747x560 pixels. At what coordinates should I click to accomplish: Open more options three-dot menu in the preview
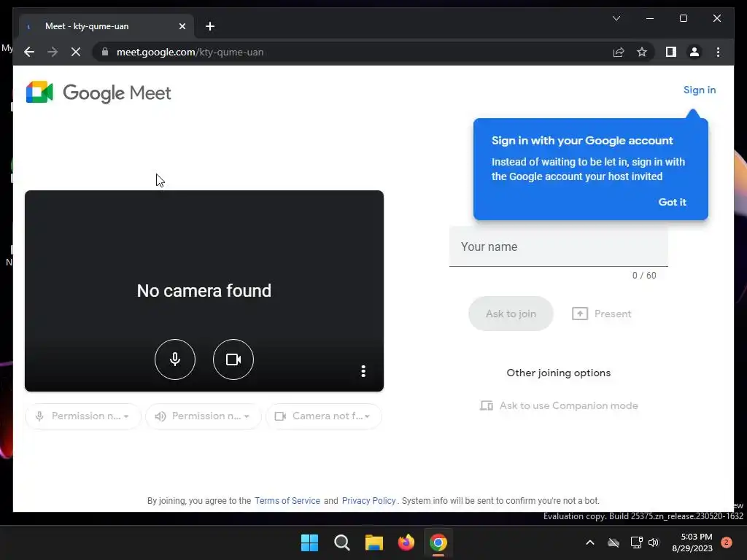tap(363, 371)
